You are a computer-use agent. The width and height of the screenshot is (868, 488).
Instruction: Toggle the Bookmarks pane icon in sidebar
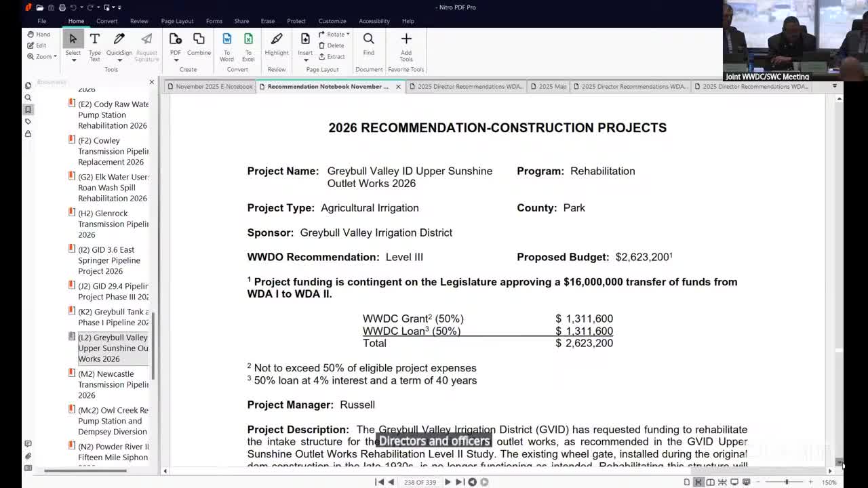click(28, 110)
